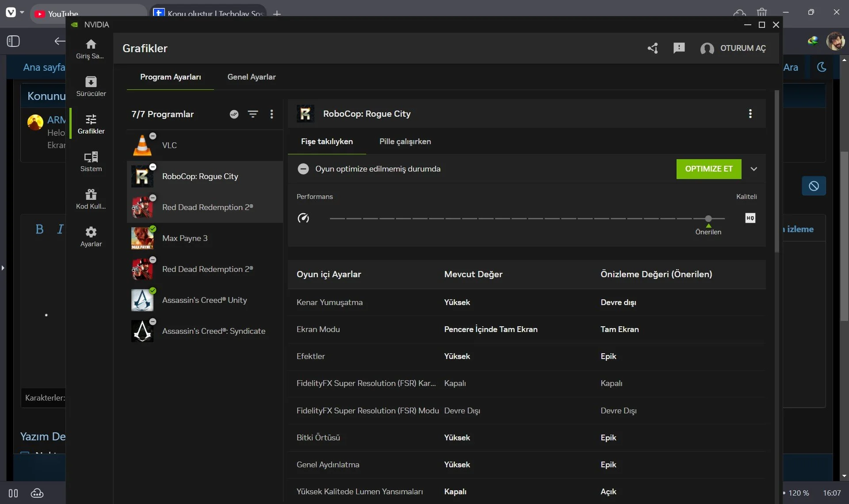Switch to Program Ayarları tab
This screenshot has width=849, height=504.
[170, 77]
